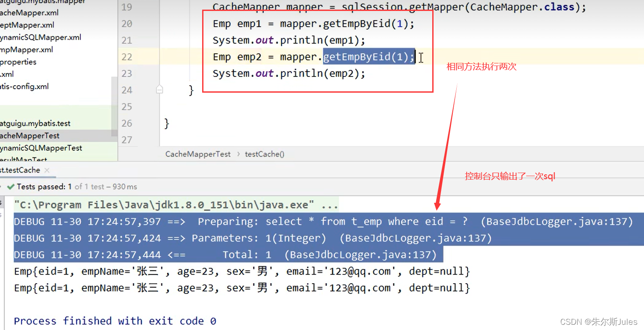Click the CacheMapper mapper declaration on line 19
The height and width of the screenshot is (330, 644).
[399, 7]
